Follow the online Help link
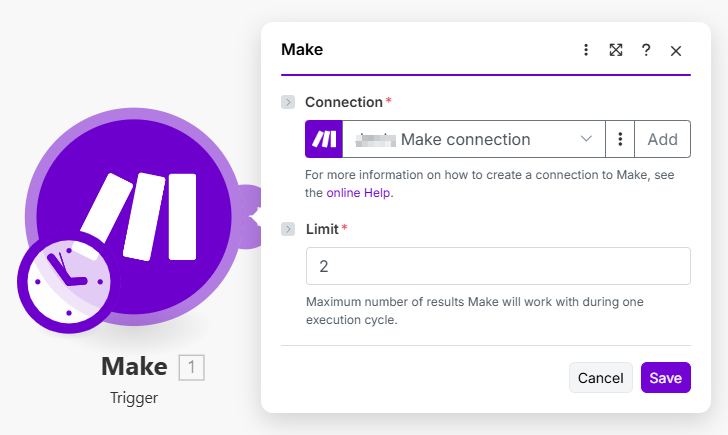 click(x=359, y=193)
